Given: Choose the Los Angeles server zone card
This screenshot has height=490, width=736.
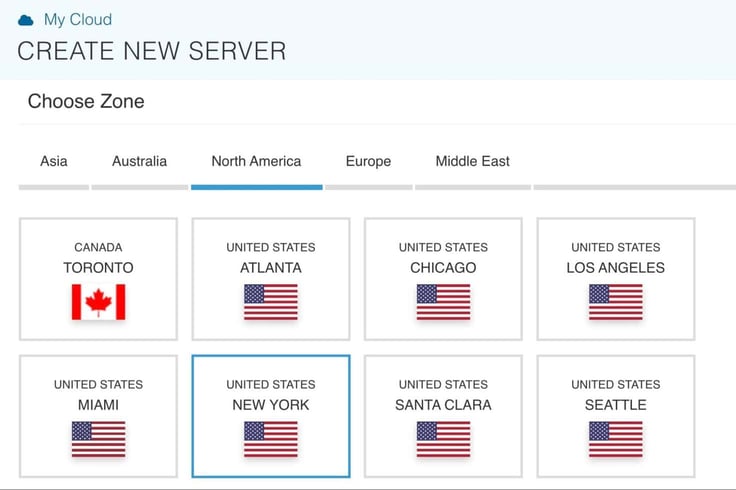Looking at the screenshot, I should (616, 279).
